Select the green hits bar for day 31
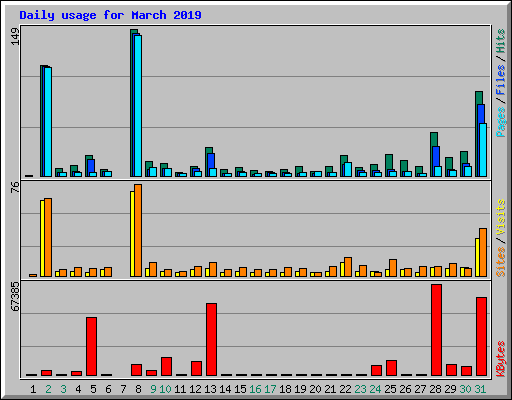512x400 pixels. click(x=479, y=98)
